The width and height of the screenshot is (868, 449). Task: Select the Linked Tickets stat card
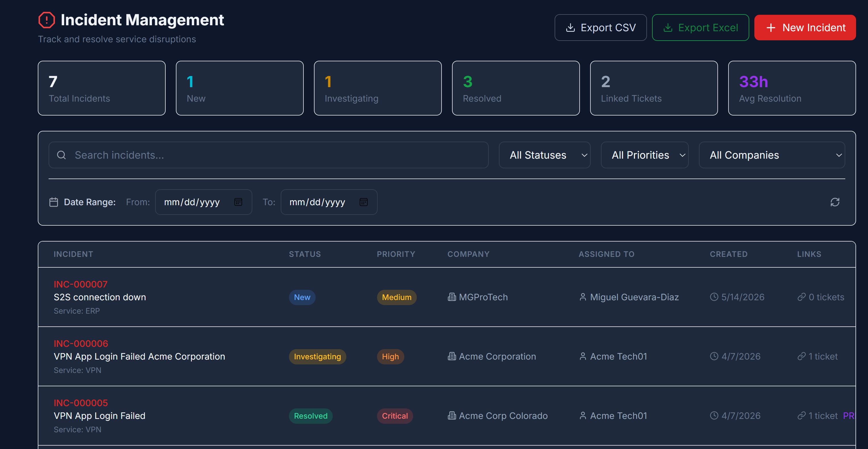[654, 88]
